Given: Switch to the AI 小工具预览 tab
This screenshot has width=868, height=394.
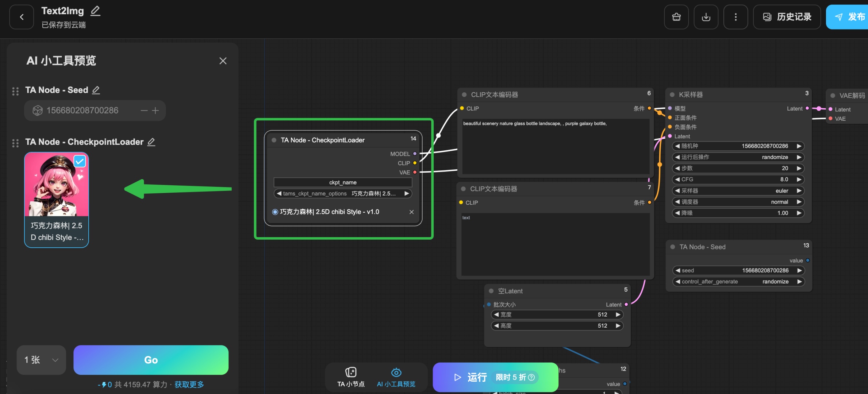Looking at the screenshot, I should [396, 377].
